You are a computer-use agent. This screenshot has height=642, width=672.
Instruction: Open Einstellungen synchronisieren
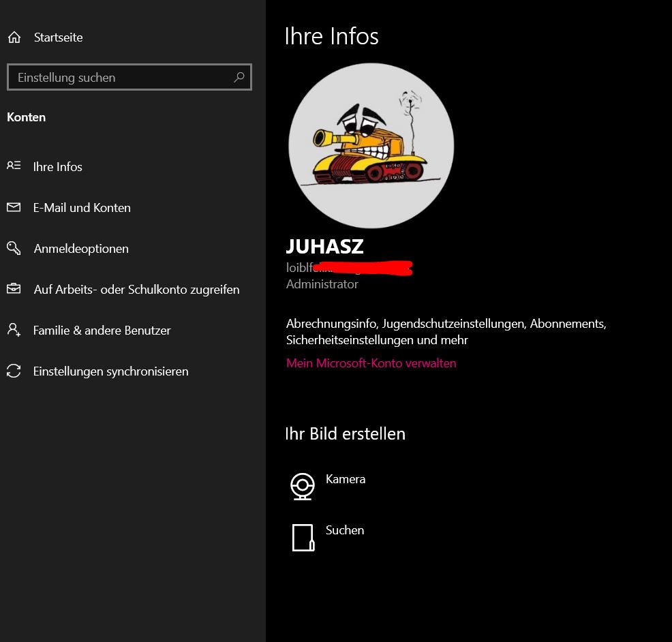pos(110,371)
